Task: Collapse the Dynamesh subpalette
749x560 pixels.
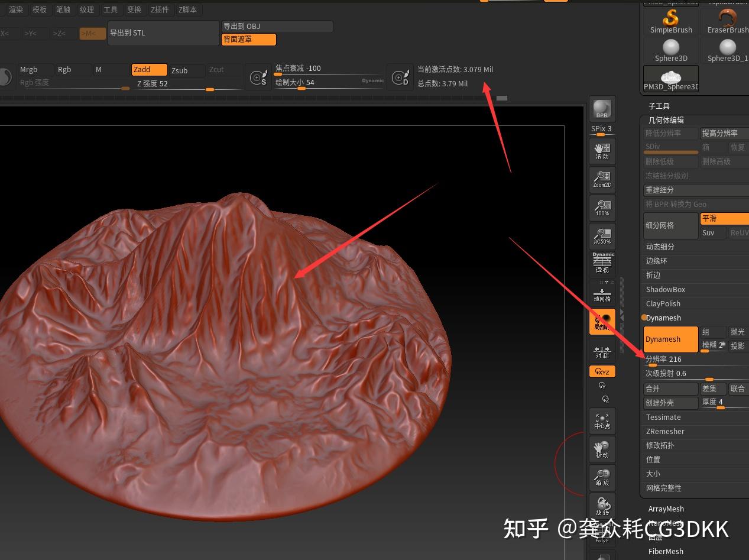Action: (x=663, y=318)
